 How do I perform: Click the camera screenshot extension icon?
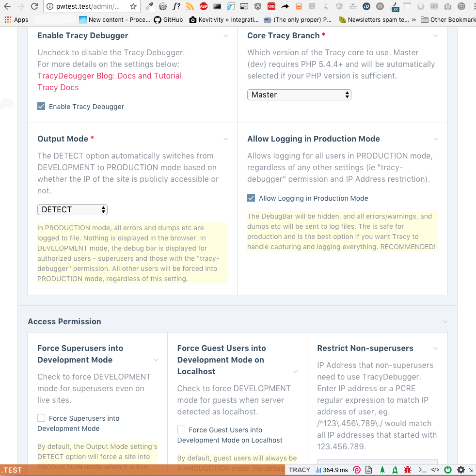(x=448, y=6)
